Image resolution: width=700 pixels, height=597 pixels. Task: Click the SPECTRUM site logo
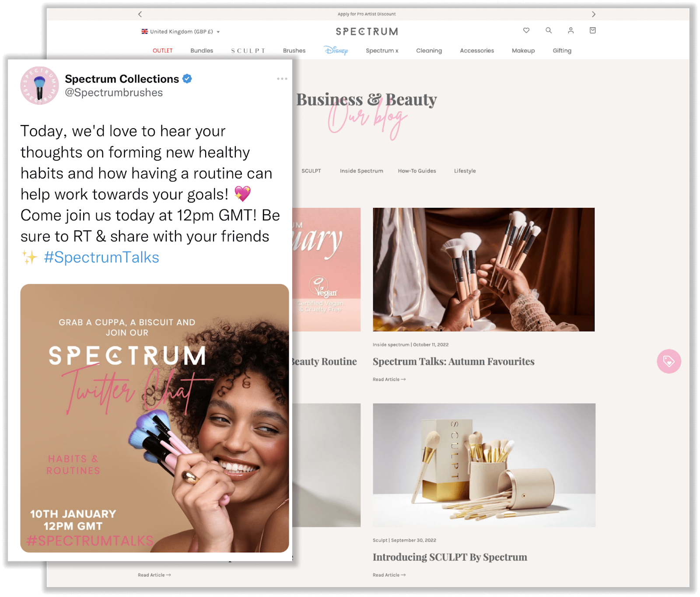367,31
